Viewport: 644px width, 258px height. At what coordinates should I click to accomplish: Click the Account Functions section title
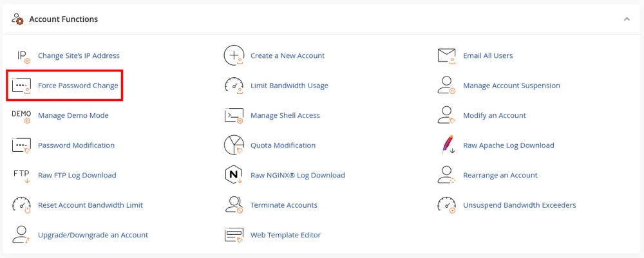[64, 19]
